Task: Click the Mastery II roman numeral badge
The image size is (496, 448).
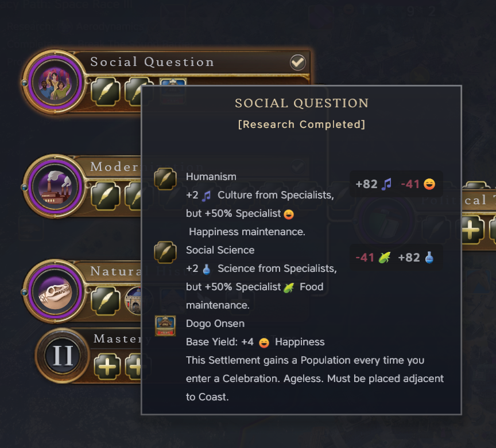Action: click(x=63, y=356)
